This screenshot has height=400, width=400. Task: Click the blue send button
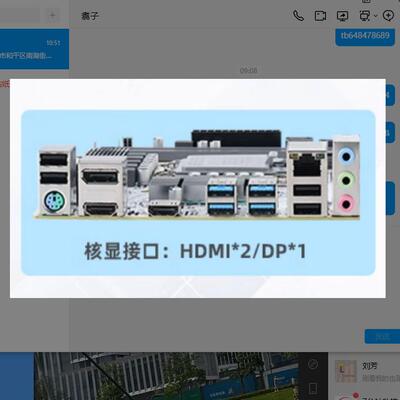point(382,337)
